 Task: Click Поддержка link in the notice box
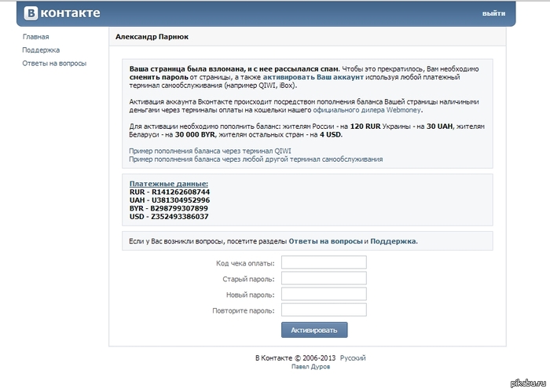coord(393,241)
